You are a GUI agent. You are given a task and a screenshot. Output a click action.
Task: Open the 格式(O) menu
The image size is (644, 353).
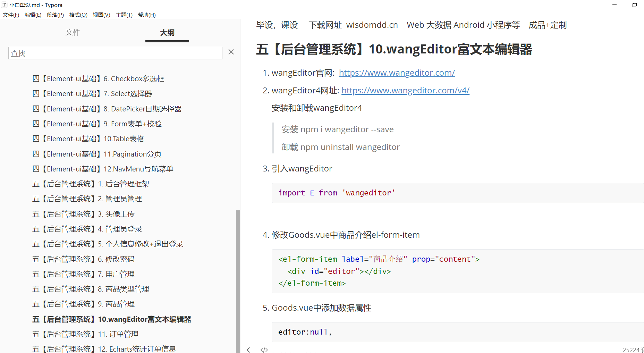[78, 15]
